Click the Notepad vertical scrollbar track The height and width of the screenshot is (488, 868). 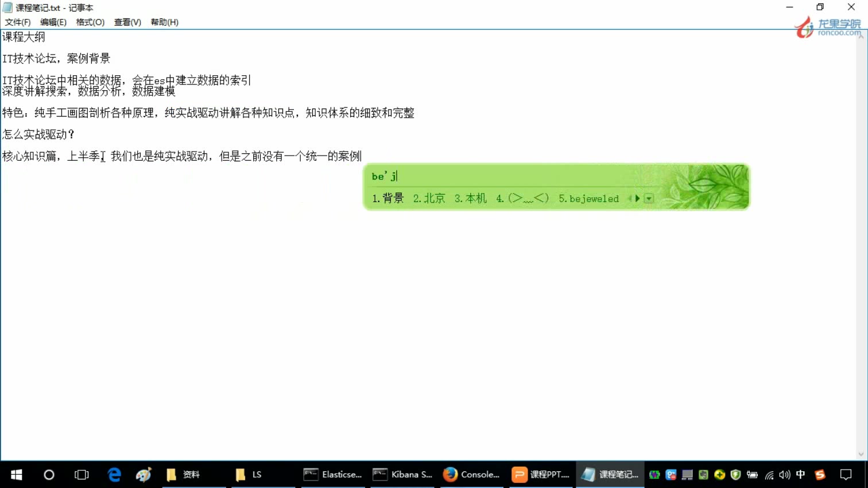[x=861, y=245]
